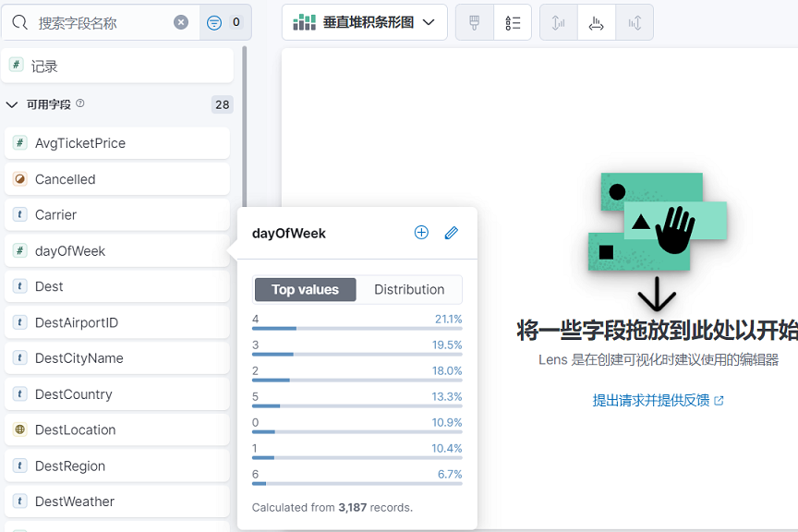The image size is (798, 532).
Task: Open the bottom axis settings icon
Action: [597, 22]
